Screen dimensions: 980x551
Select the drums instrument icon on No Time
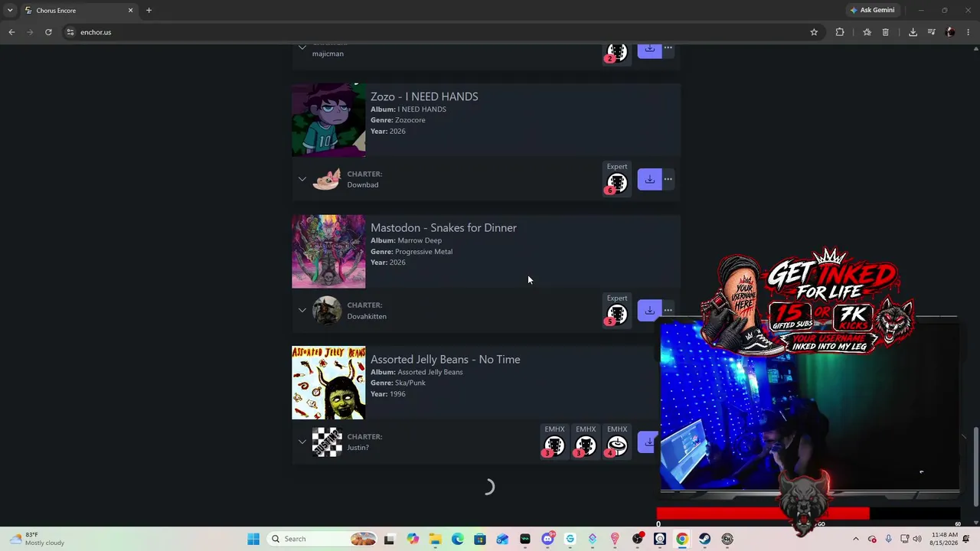point(616,445)
